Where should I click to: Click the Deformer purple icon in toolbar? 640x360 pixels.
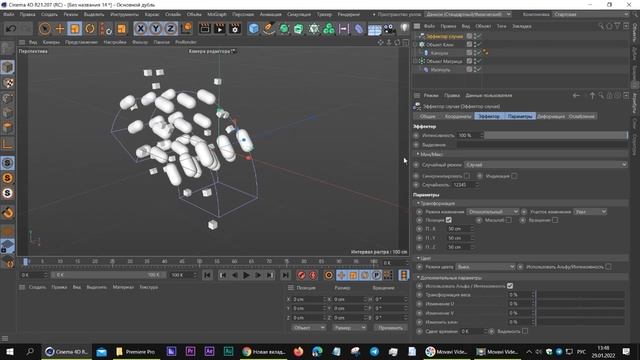tap(358, 29)
